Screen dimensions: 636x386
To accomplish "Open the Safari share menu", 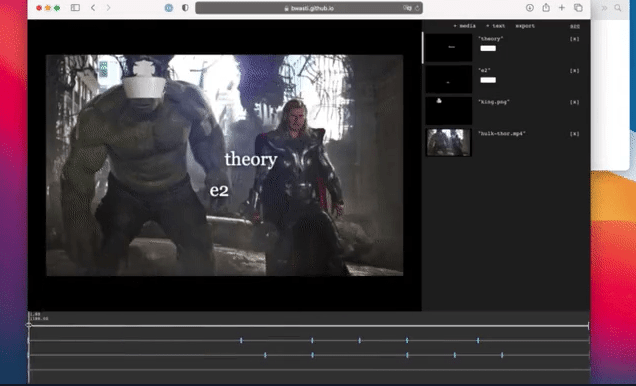I will 546,7.
